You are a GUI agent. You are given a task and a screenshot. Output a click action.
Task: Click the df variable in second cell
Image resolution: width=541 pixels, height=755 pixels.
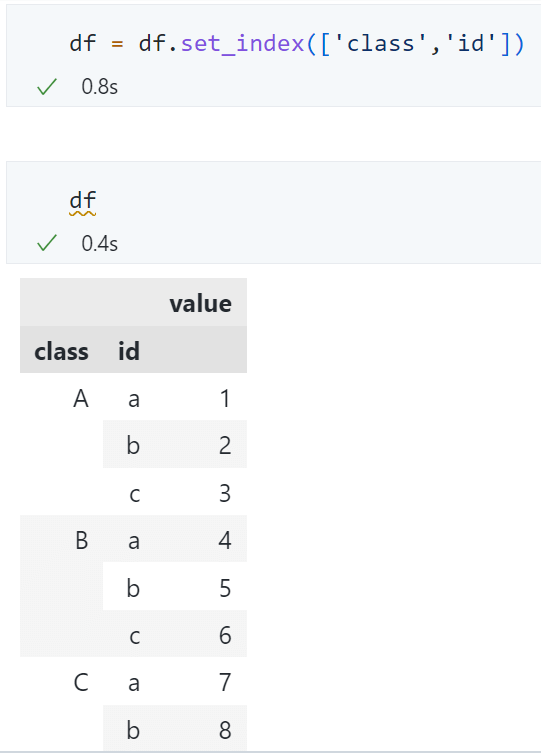tap(83, 200)
